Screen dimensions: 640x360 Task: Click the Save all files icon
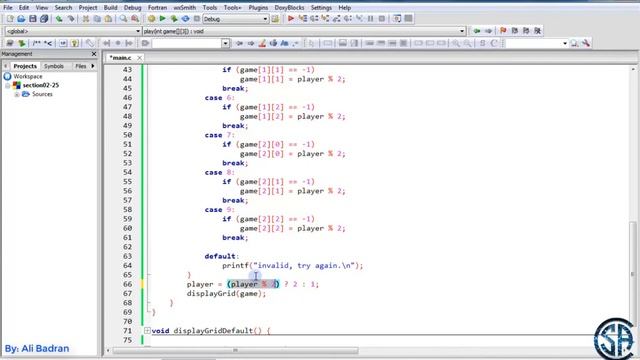tap(44, 19)
